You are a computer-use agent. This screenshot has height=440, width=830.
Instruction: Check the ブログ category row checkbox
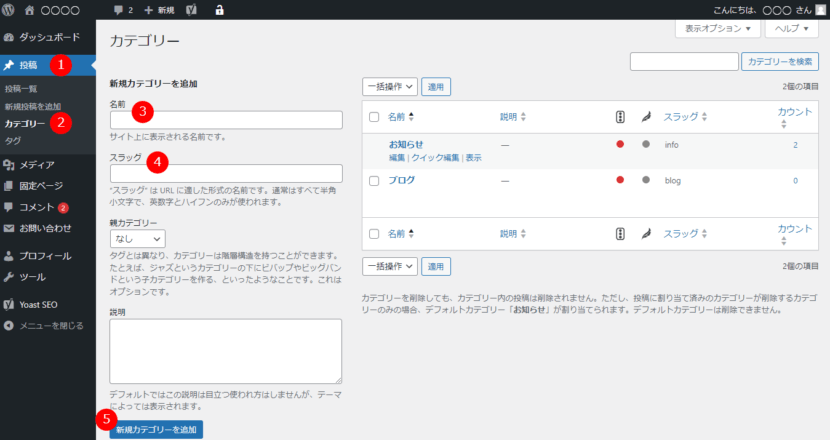pos(374,181)
